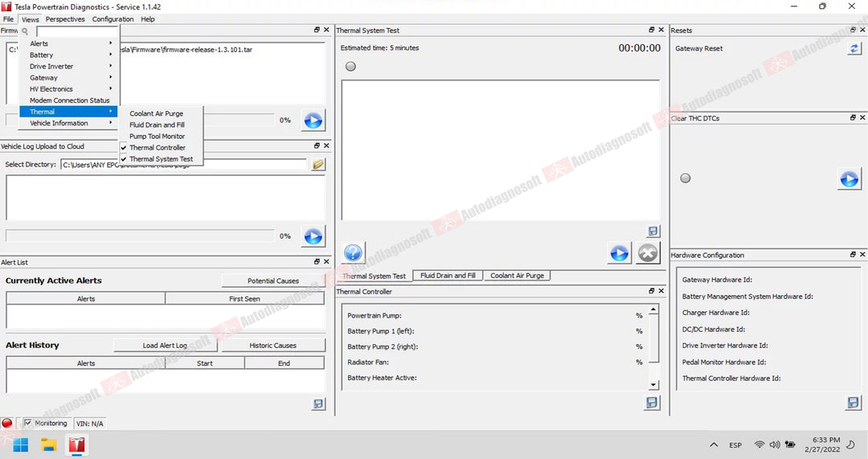Sort alert history by End column

[x=284, y=363]
